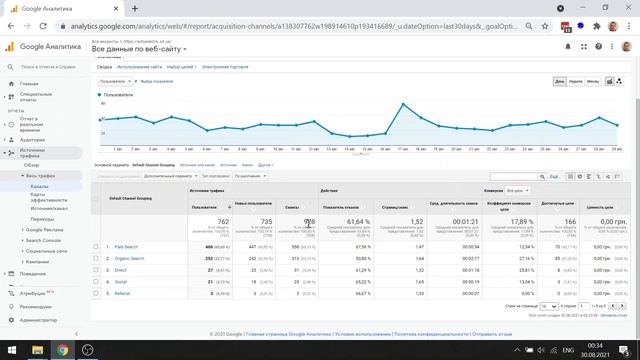Reload the page in Chrome
The image size is (640, 360).
(x=43, y=26)
